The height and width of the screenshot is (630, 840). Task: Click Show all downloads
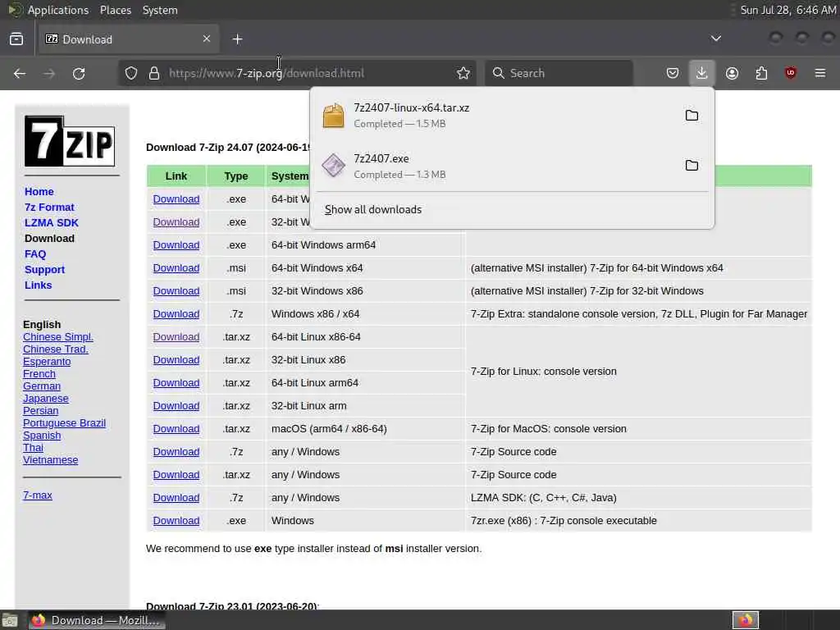[x=373, y=209]
